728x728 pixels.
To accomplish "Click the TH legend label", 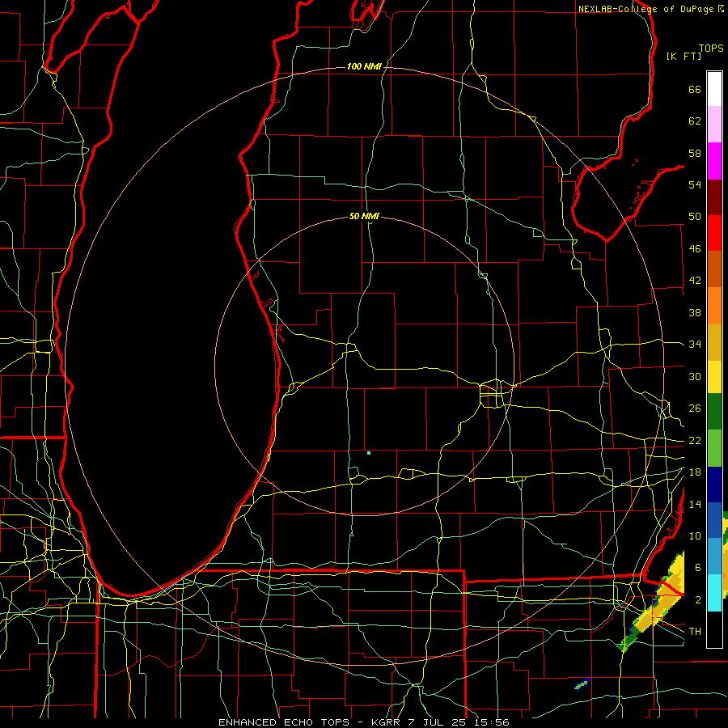I will [695, 632].
